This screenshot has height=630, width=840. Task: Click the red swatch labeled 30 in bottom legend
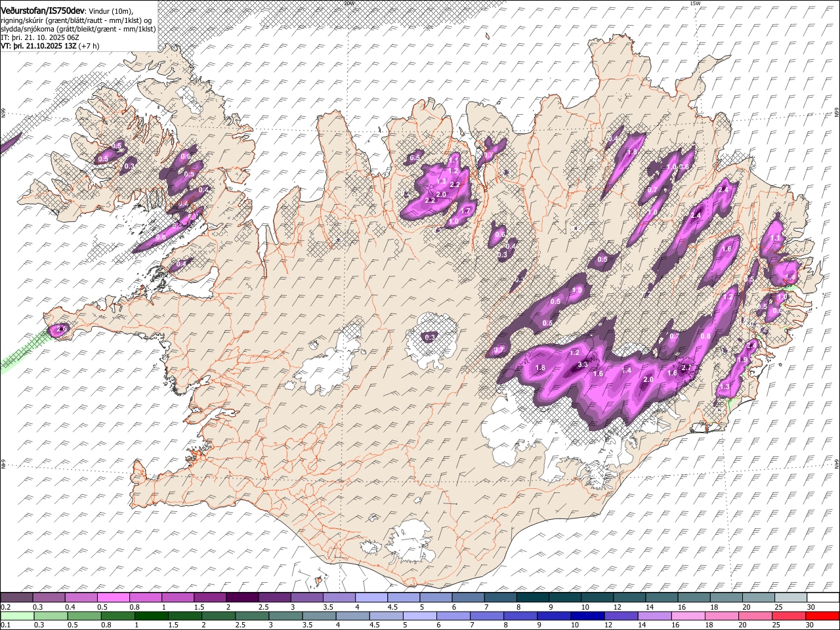(x=822, y=616)
